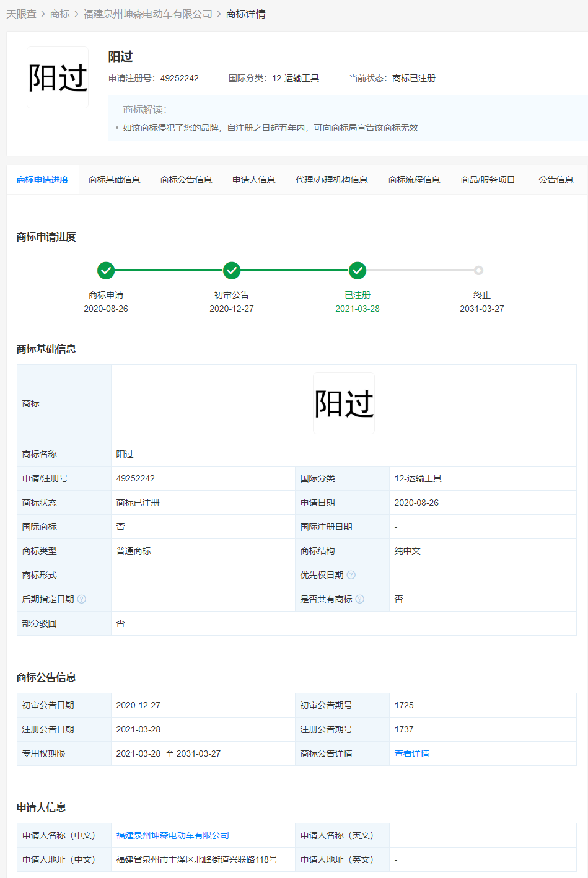Screen dimensions: 588x878
Task: Click the address 福建省泉州市丰泽区北峰街道兴联路118号
Action: 197,859
